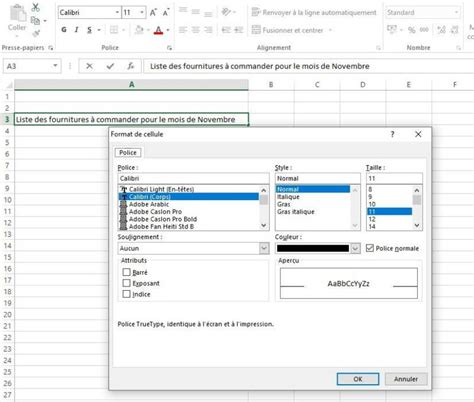Enable the Barré checkbox
Screen dimensions: 474x402
coord(126,272)
